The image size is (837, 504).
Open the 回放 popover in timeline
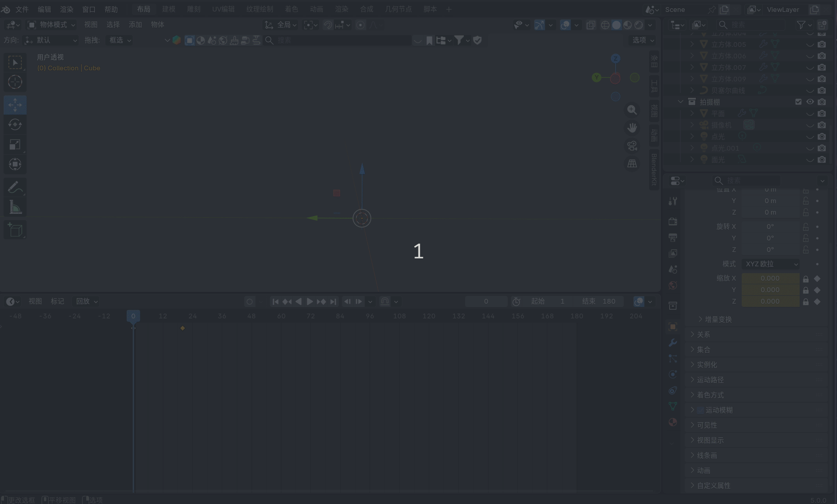pos(86,301)
